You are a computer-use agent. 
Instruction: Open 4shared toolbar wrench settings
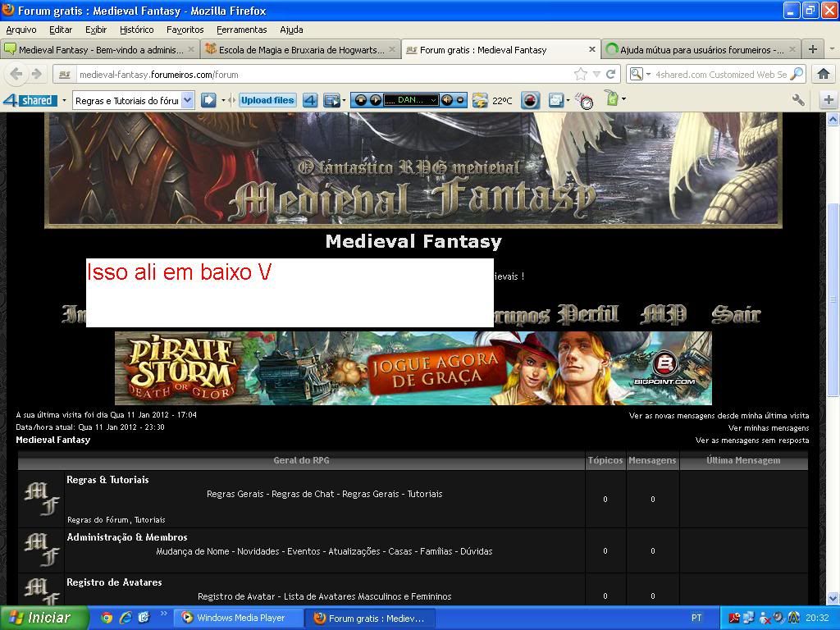[x=798, y=100]
